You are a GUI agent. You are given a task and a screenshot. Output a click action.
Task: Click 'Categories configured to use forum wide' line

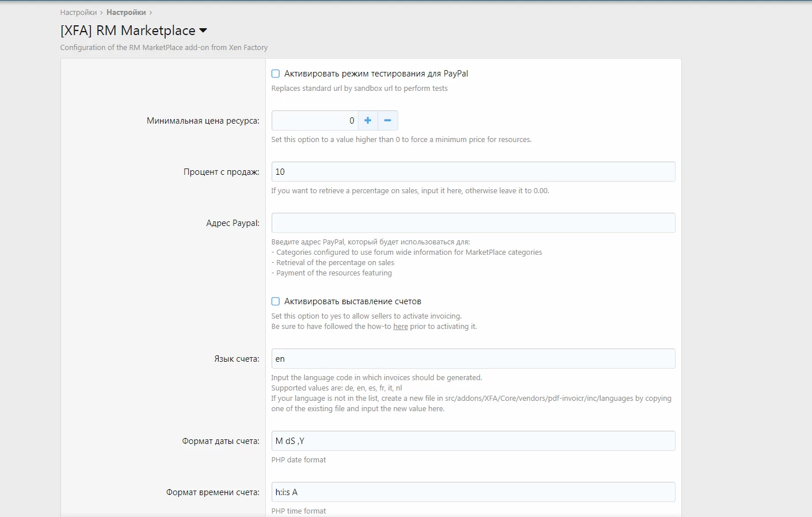tap(407, 252)
